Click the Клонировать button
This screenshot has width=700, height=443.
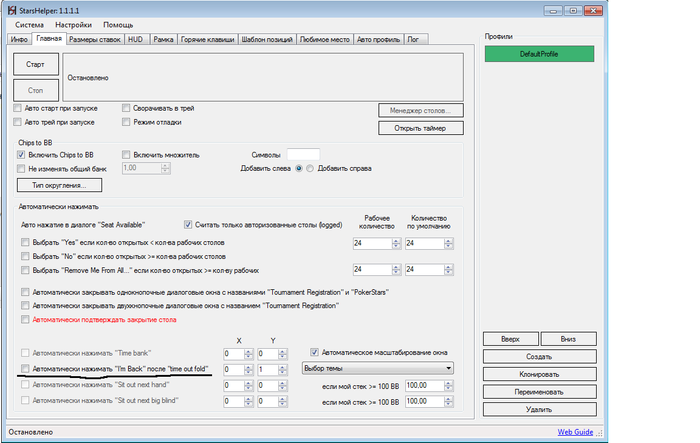pos(539,374)
